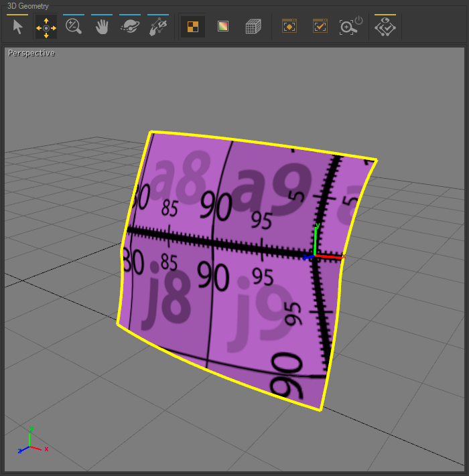Screen dimensions: 469x476
Task: Click the hand-with-eye edit tool icon
Action: pos(158,27)
